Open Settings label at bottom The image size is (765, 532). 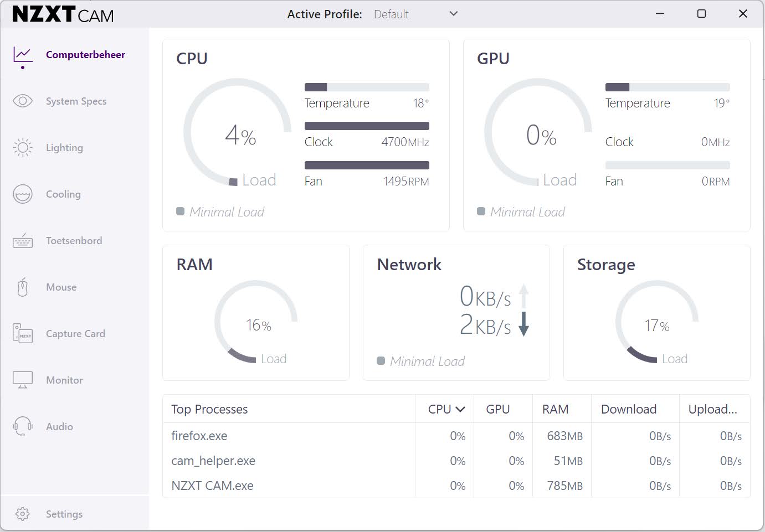click(x=64, y=514)
